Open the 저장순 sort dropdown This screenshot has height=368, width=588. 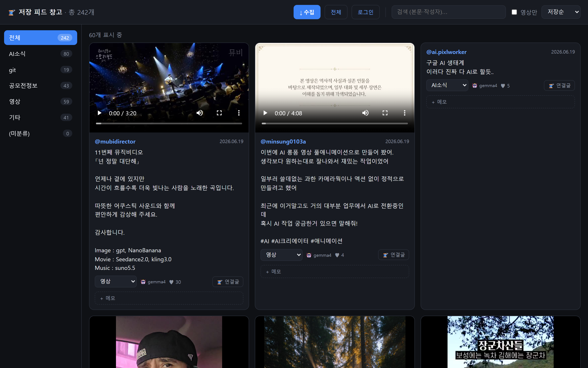click(x=561, y=12)
